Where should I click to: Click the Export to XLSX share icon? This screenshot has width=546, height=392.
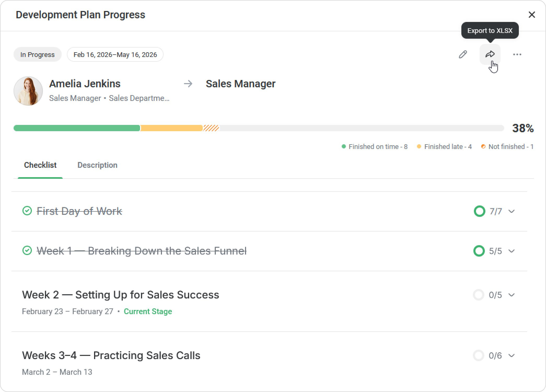[x=490, y=54]
